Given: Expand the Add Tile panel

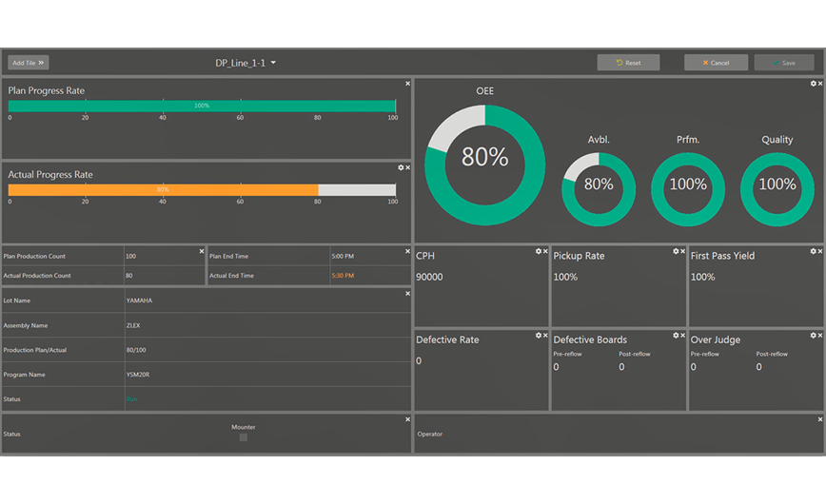Looking at the screenshot, I should coord(29,63).
